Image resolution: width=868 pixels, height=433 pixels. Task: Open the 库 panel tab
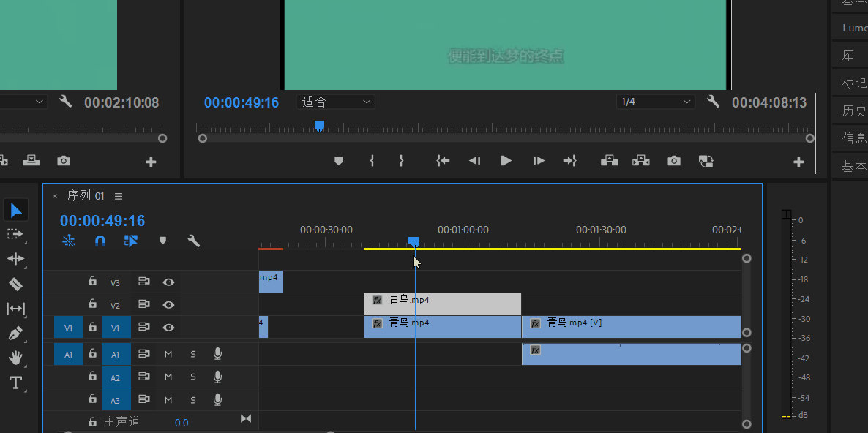coord(850,56)
